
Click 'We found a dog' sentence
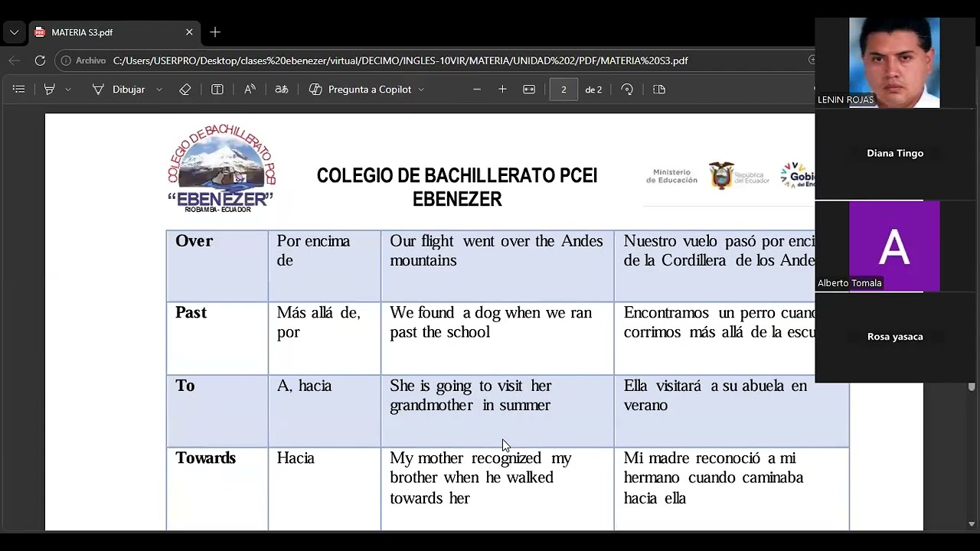tap(491, 322)
